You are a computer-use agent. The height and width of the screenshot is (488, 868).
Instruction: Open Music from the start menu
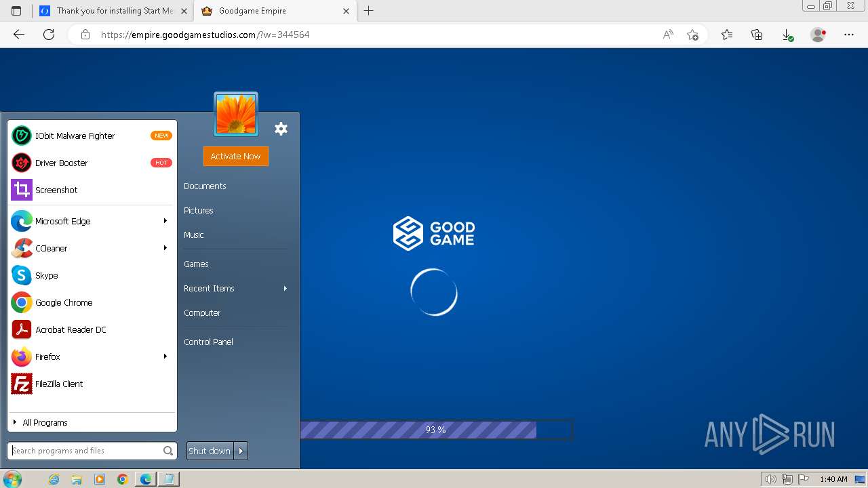[194, 235]
